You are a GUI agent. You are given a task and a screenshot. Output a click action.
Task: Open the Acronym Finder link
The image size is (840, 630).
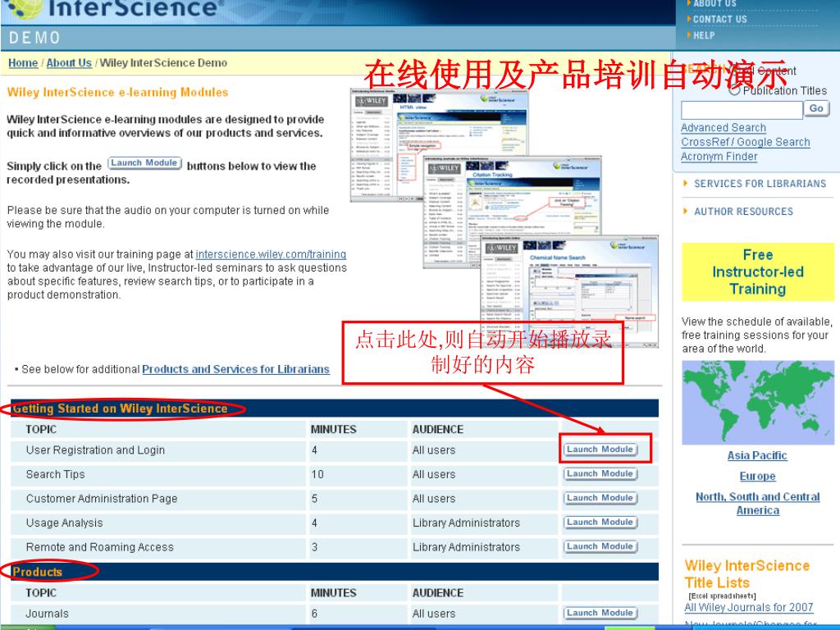tap(719, 157)
